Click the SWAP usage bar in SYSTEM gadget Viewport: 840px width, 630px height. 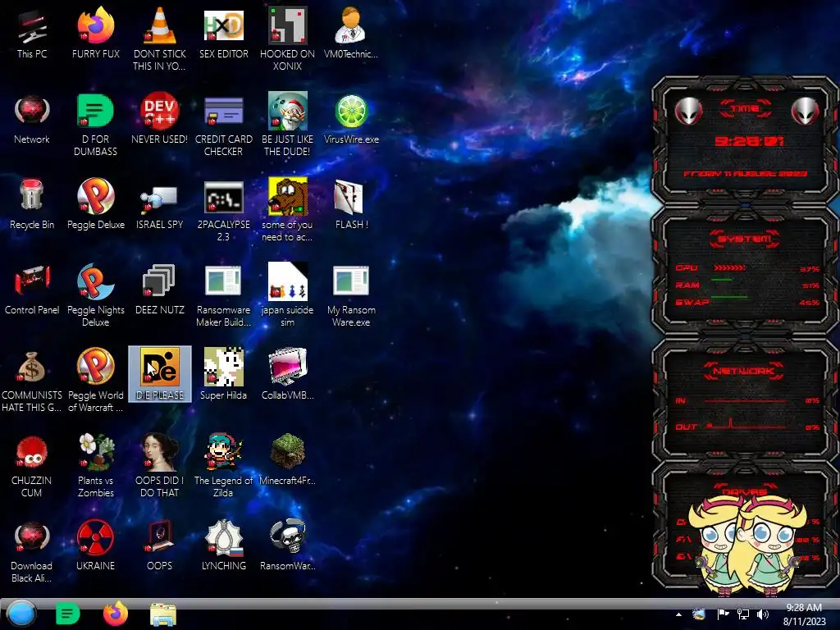click(x=729, y=296)
